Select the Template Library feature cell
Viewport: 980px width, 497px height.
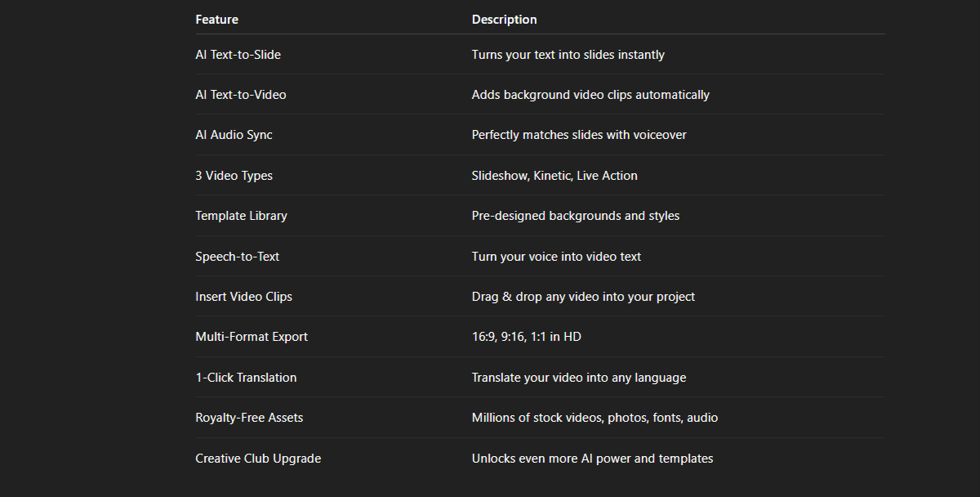(242, 216)
